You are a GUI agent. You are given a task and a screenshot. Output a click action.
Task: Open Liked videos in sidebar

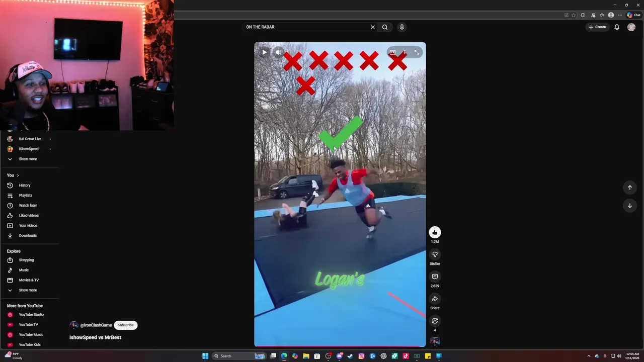pos(30,216)
